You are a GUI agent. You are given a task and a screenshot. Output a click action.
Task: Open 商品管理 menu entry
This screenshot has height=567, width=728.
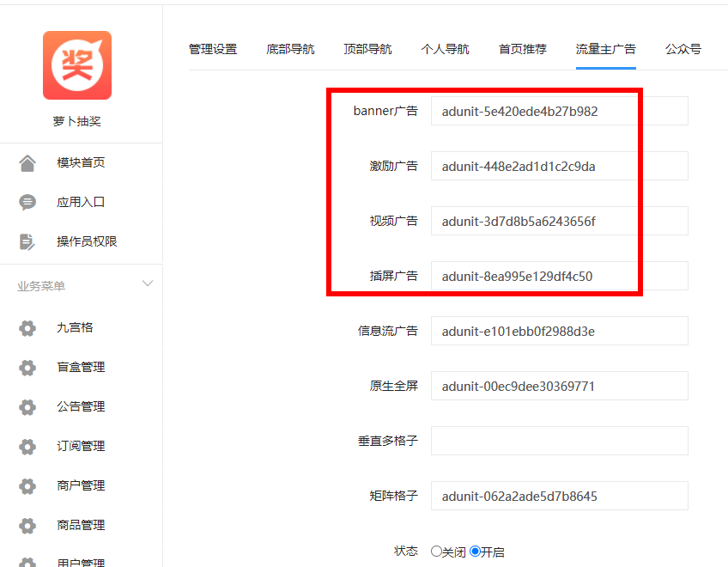(82, 525)
